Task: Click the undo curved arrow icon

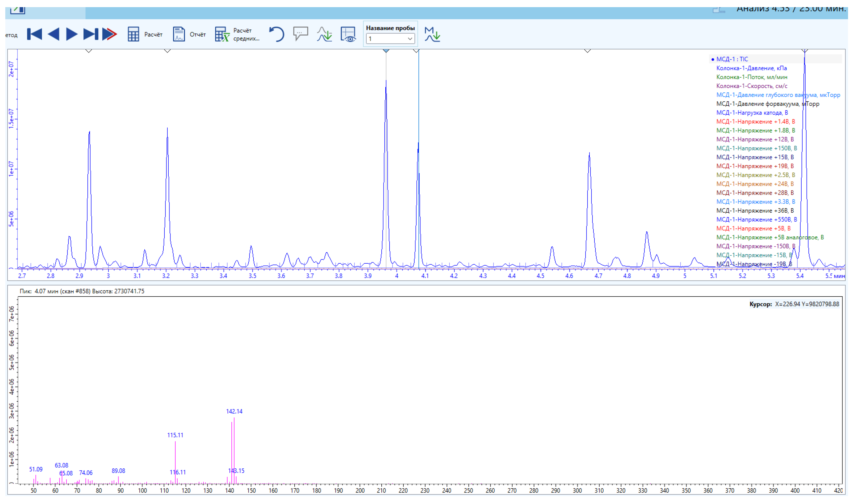Action: coord(277,34)
